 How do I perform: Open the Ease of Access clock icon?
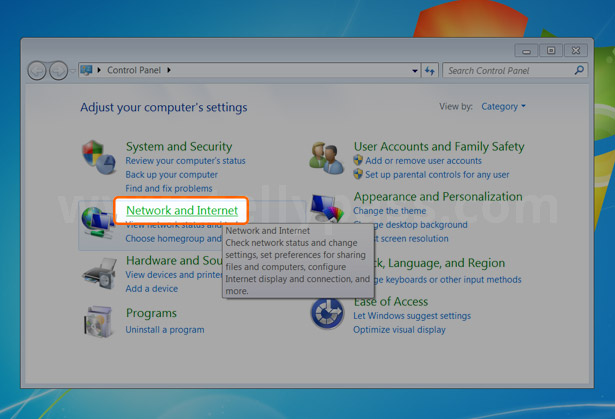click(x=327, y=313)
